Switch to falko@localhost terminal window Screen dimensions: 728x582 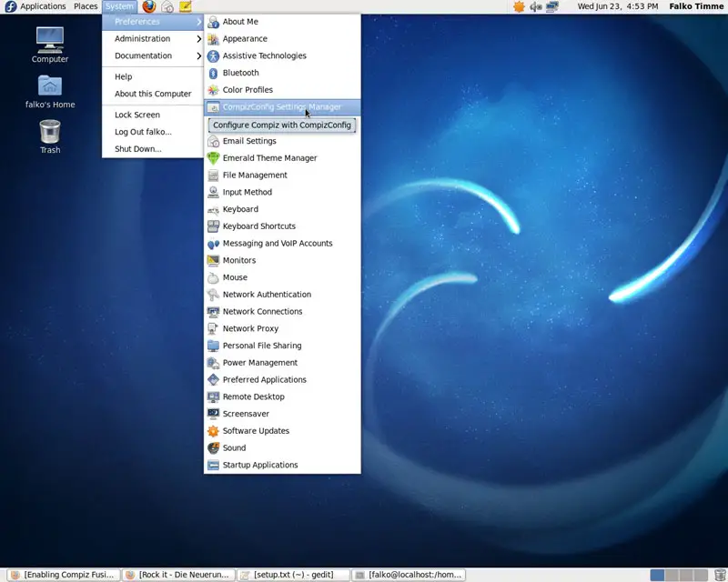[408, 575]
